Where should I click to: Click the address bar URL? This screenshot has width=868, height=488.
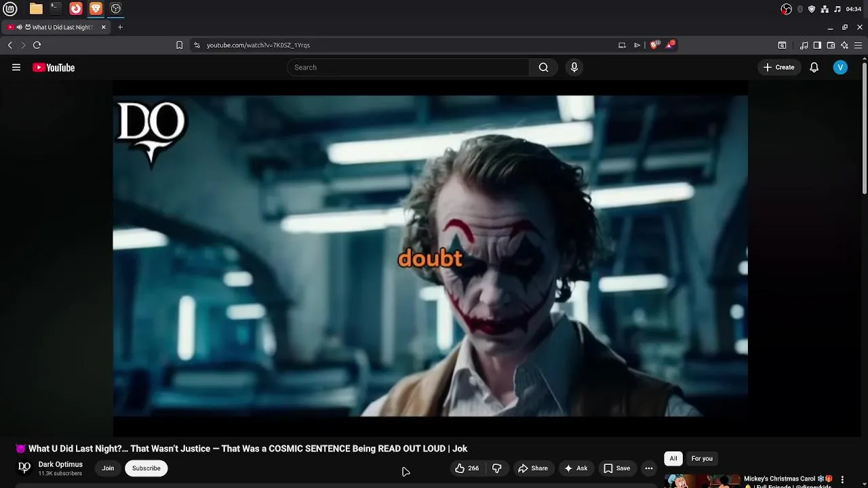[x=258, y=45]
